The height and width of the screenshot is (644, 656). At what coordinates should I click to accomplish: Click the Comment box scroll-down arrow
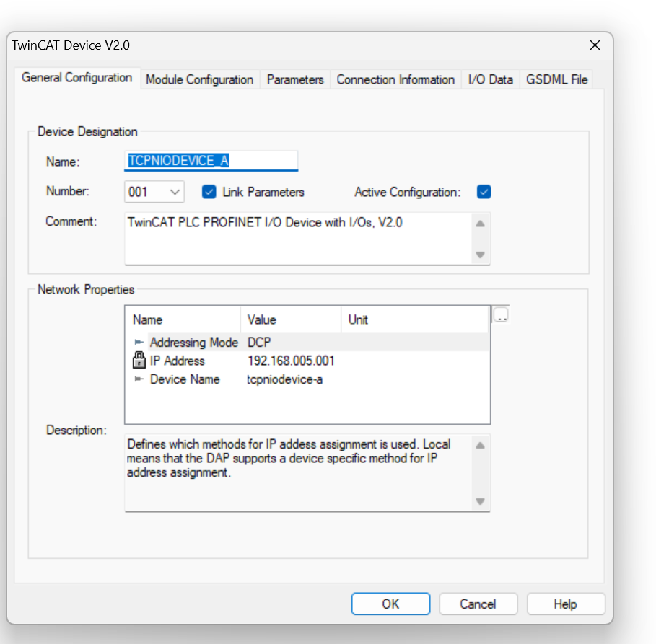point(481,255)
